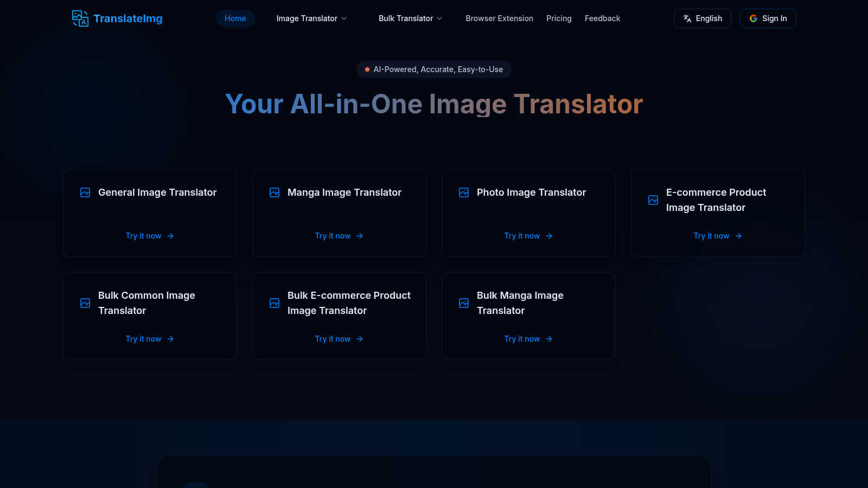Click the arrow beside Bulk Common's Try it now

[x=170, y=339]
